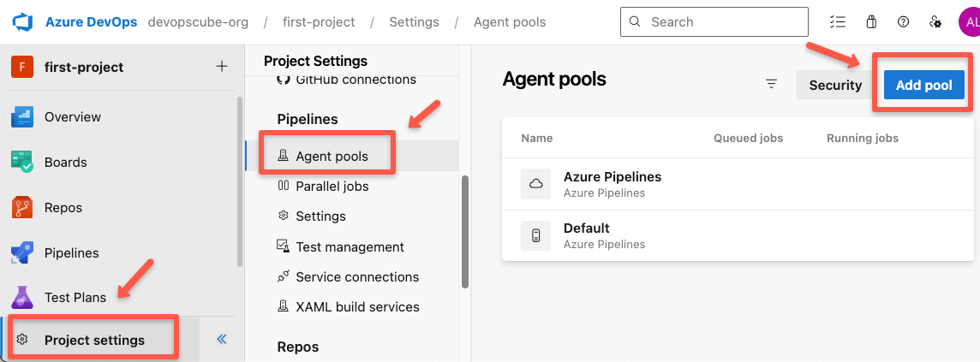The image size is (980, 362).
Task: Click the Repos icon
Action: click(x=22, y=207)
